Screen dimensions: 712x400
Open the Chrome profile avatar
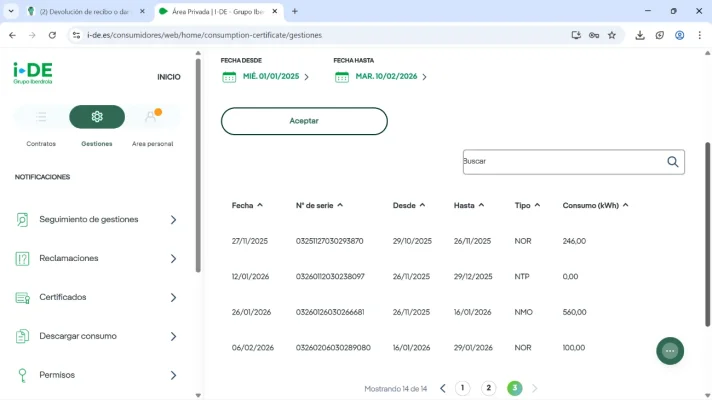(x=679, y=35)
